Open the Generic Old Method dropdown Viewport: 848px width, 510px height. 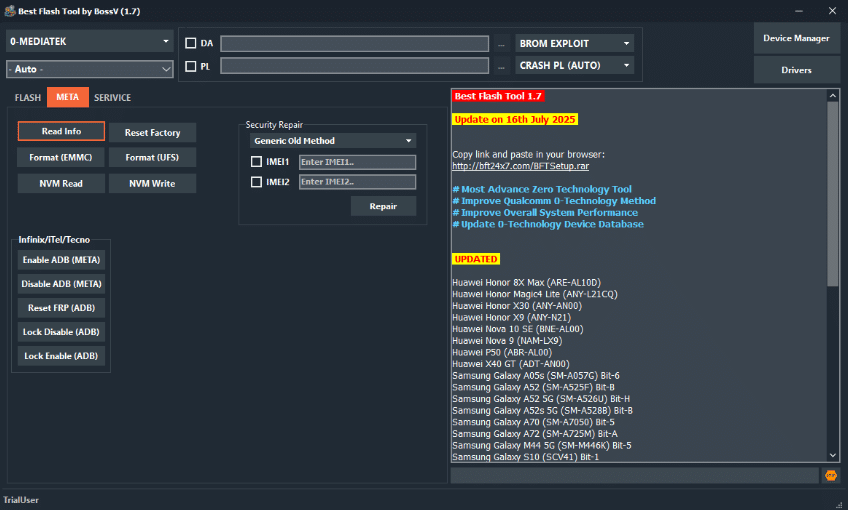[x=332, y=141]
